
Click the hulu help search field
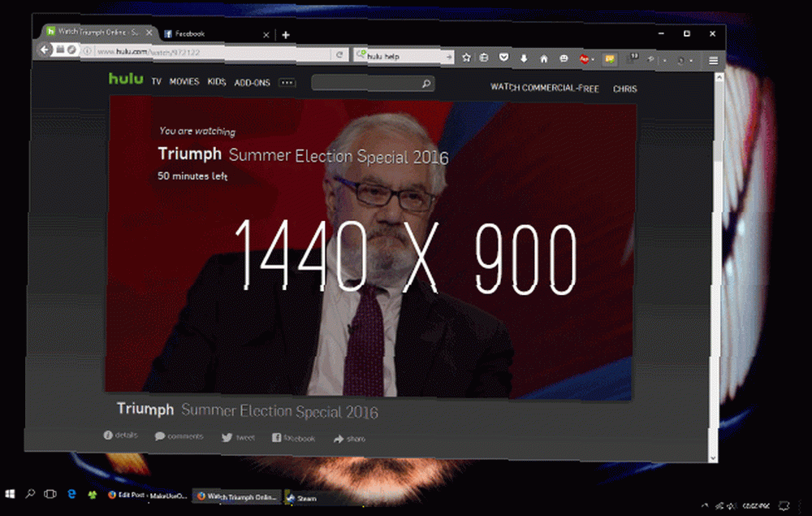pos(404,56)
